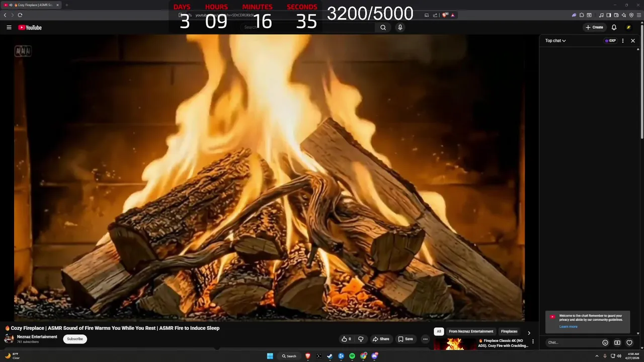Image resolution: width=644 pixels, height=362 pixels.
Task: Open the YouTube notifications bell
Action: tap(614, 27)
